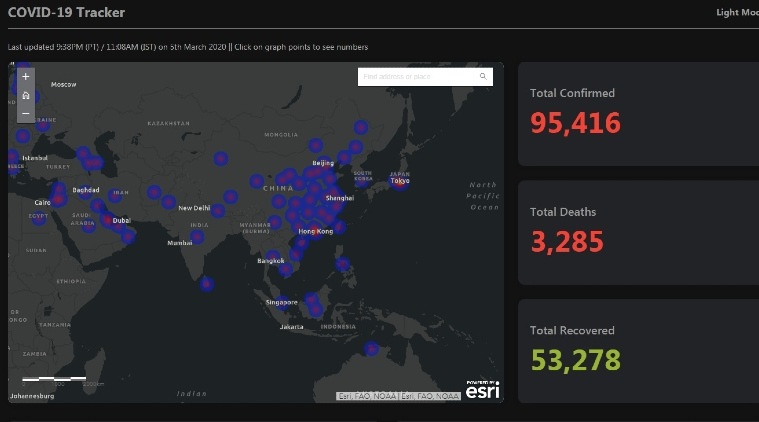Click the search magnifier icon on map
Image resolution: width=759 pixels, height=422 pixels.
[x=483, y=77]
